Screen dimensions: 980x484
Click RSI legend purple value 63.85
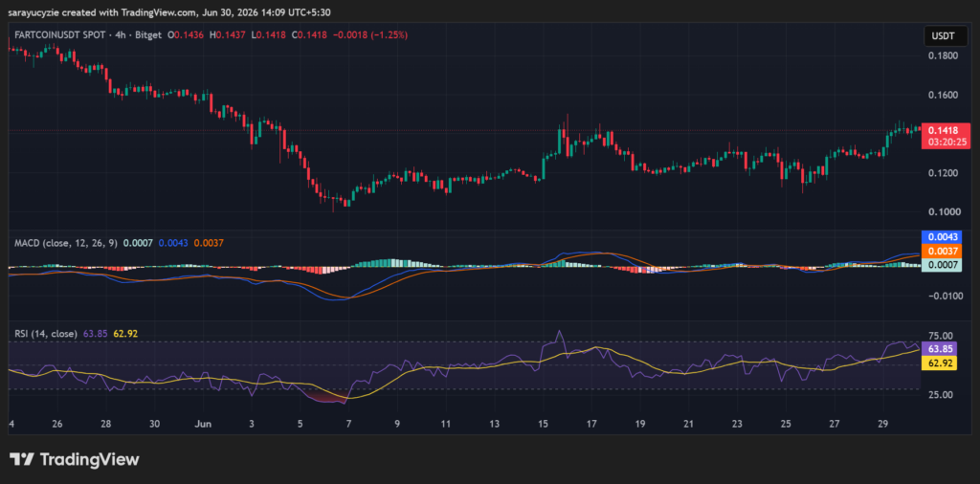[94, 334]
